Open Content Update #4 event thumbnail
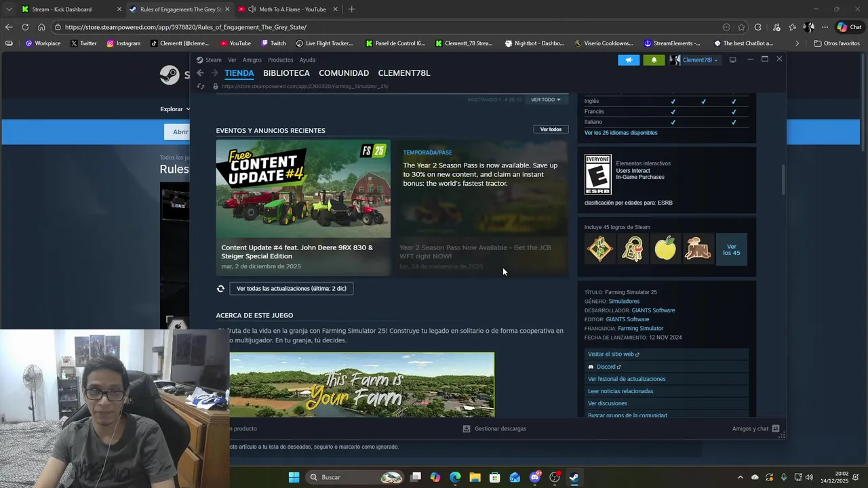The image size is (868, 488). click(x=303, y=189)
